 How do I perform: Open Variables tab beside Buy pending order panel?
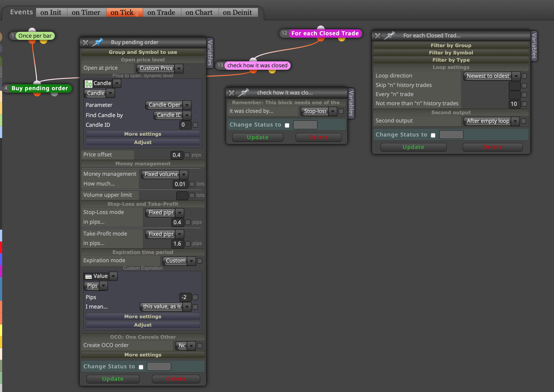click(210, 52)
